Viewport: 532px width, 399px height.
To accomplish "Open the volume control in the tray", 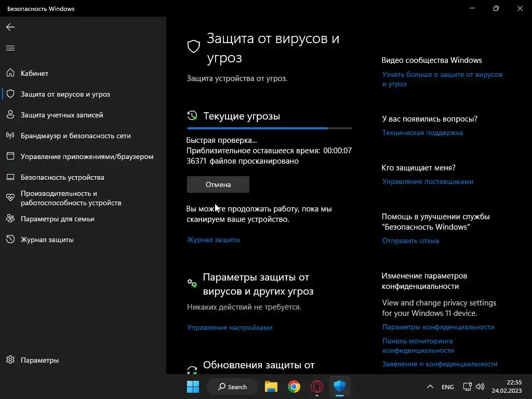I will point(480,387).
